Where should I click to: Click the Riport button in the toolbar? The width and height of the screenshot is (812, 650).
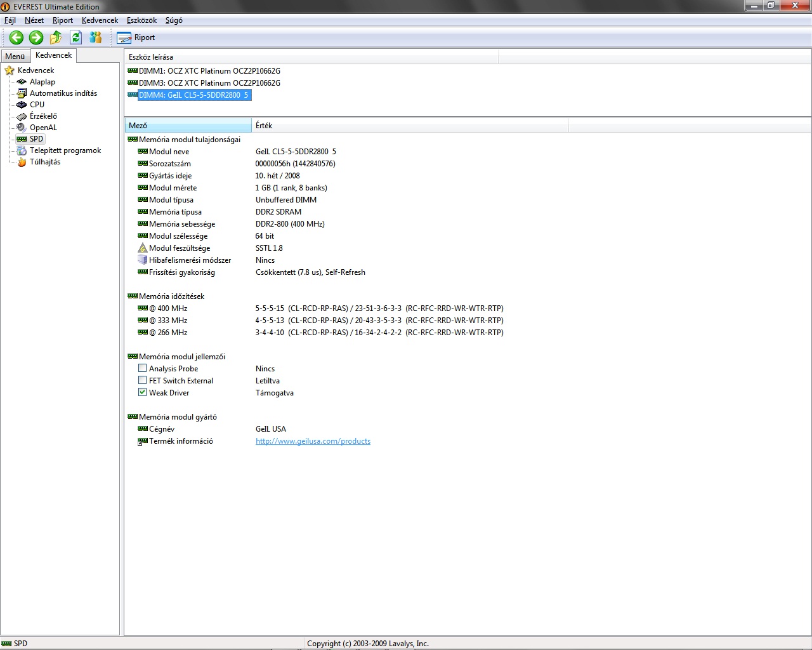point(136,37)
